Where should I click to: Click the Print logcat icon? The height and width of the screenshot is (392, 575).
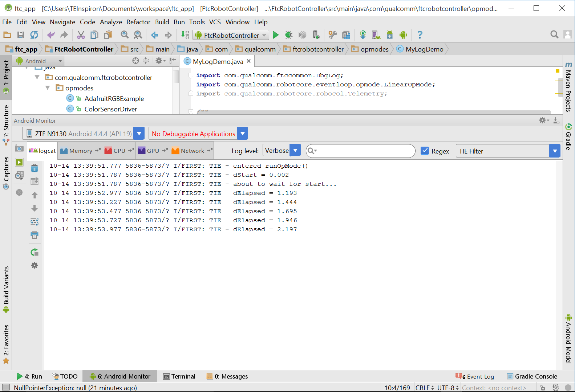pos(35,235)
